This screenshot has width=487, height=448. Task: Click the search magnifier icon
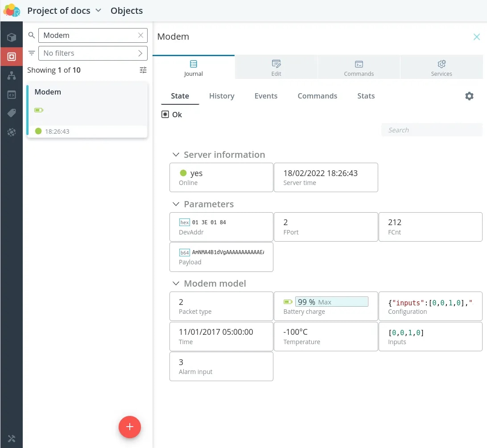click(x=31, y=35)
